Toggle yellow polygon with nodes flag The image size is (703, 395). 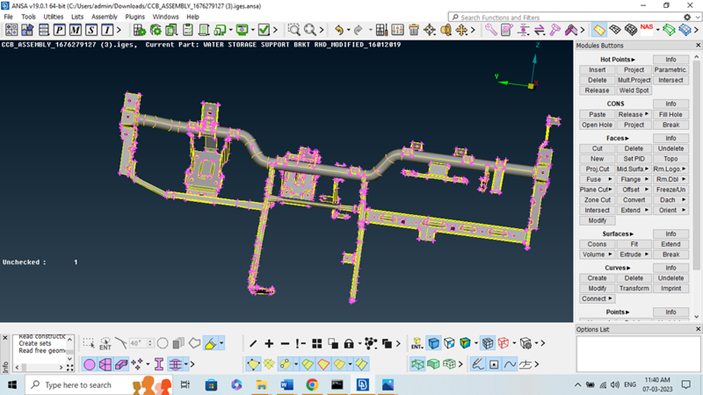coord(253,364)
